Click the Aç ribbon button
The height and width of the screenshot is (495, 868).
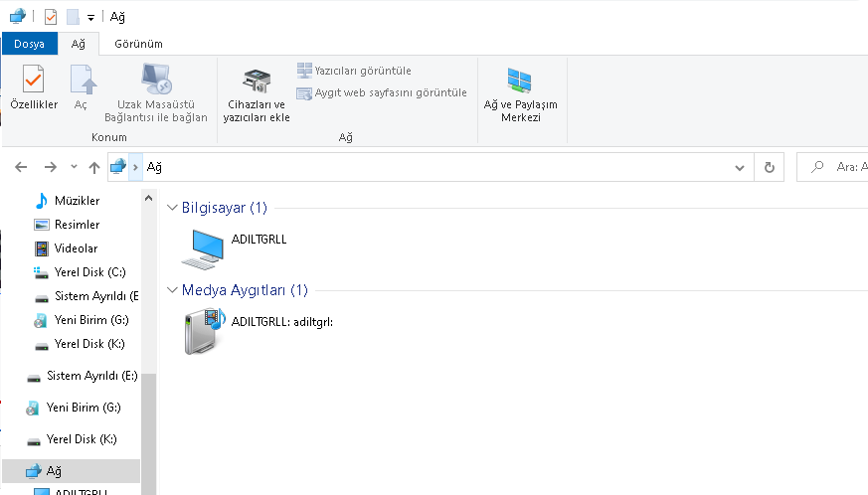coord(82,87)
